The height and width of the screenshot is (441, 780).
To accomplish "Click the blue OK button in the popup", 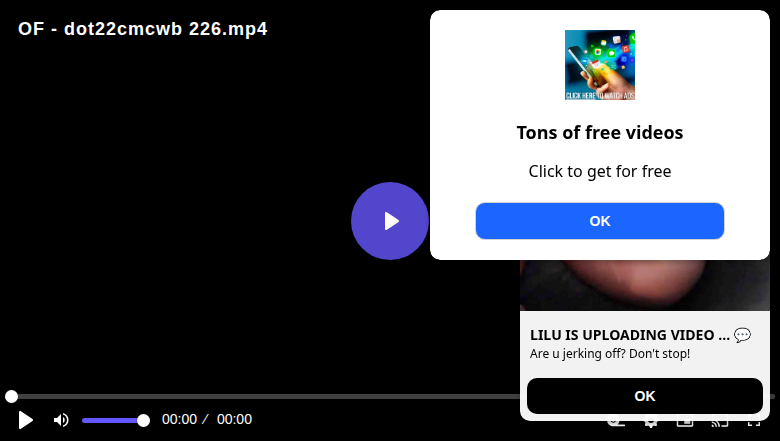I will pyautogui.click(x=599, y=221).
